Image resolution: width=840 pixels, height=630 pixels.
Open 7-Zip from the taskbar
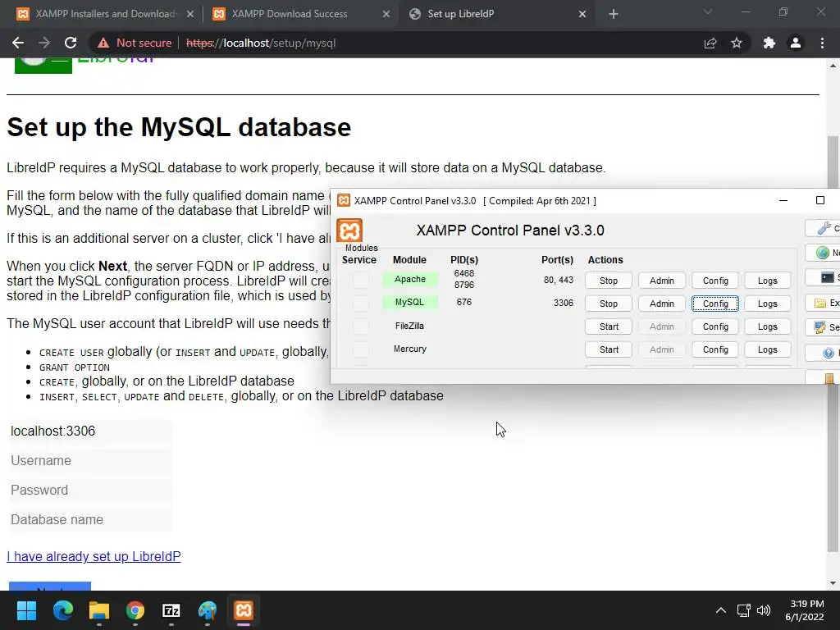[171, 610]
